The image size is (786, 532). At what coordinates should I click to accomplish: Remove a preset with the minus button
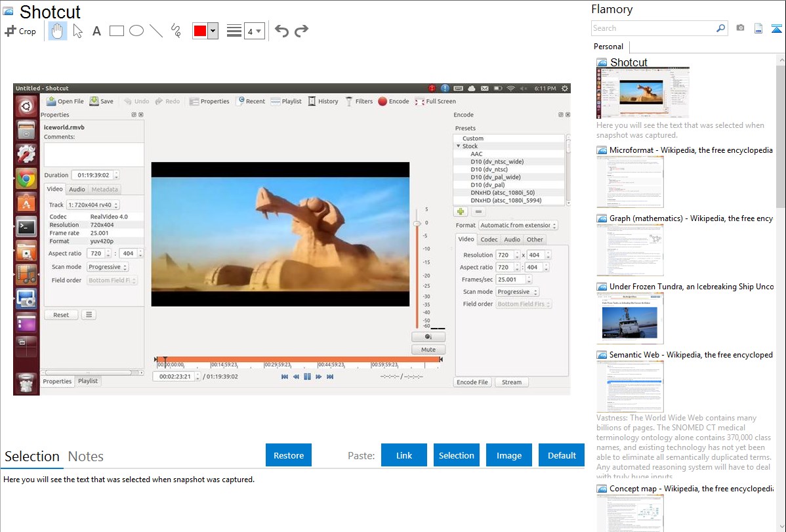click(x=478, y=212)
